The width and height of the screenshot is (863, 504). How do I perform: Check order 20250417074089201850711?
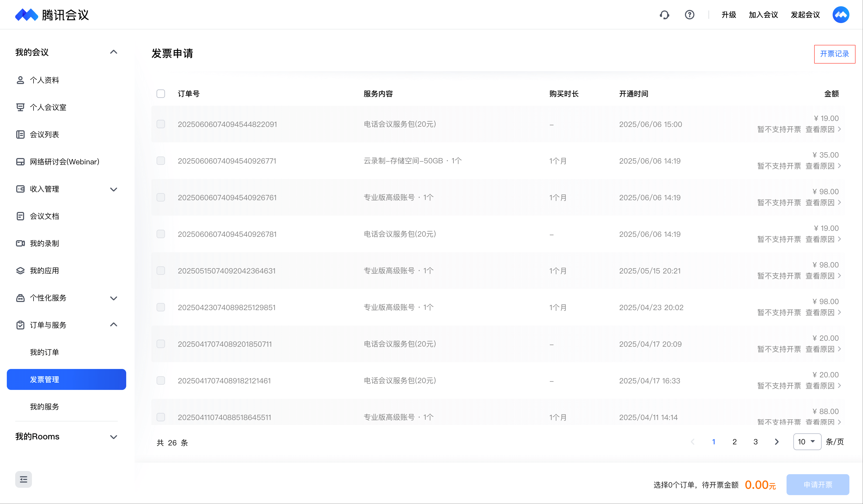[161, 344]
